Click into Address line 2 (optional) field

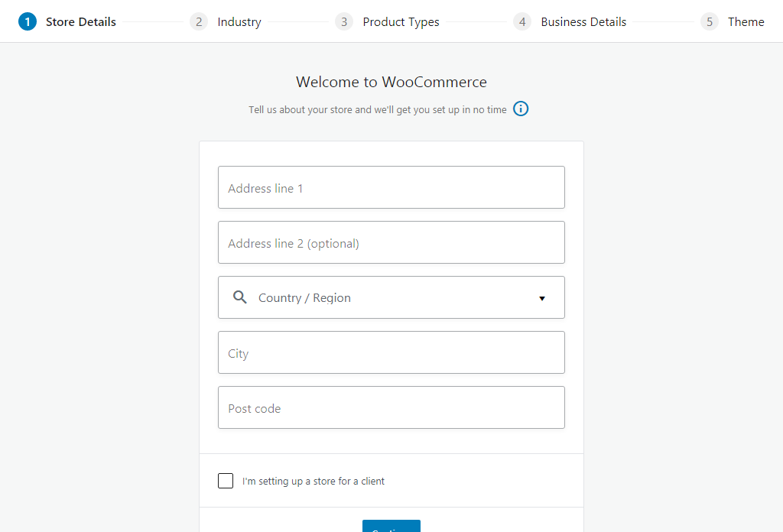click(x=391, y=243)
